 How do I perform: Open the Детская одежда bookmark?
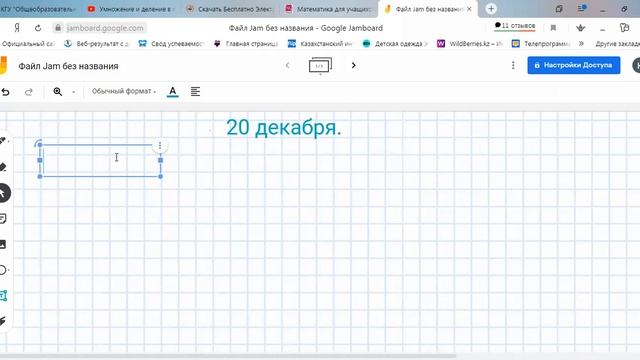pyautogui.click(x=396, y=44)
